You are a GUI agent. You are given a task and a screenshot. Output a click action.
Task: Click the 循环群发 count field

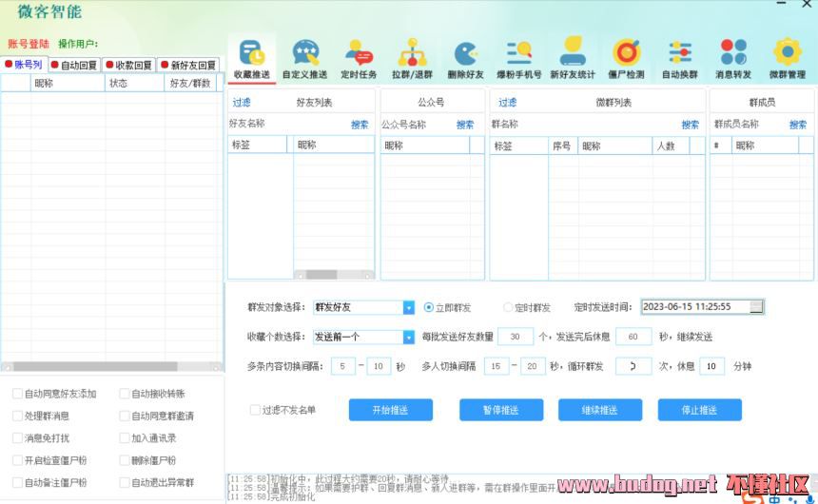tap(633, 366)
